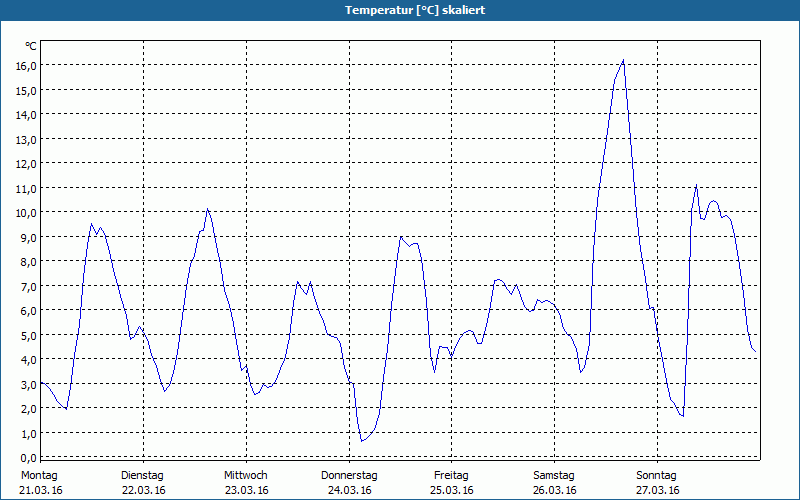Click the Thursday minimum below 1 degree
This screenshot has width=800, height=500.
tap(362, 441)
